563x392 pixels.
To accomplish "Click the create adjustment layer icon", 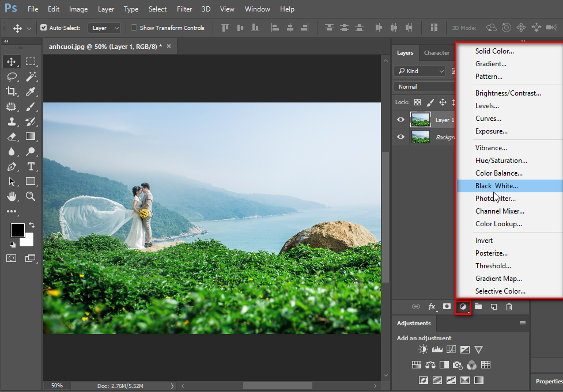I will click(463, 307).
